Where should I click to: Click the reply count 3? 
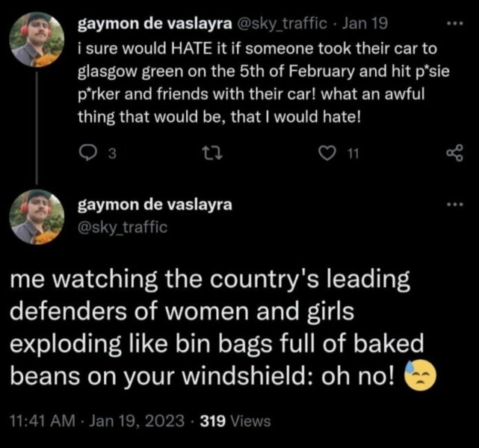click(x=111, y=155)
